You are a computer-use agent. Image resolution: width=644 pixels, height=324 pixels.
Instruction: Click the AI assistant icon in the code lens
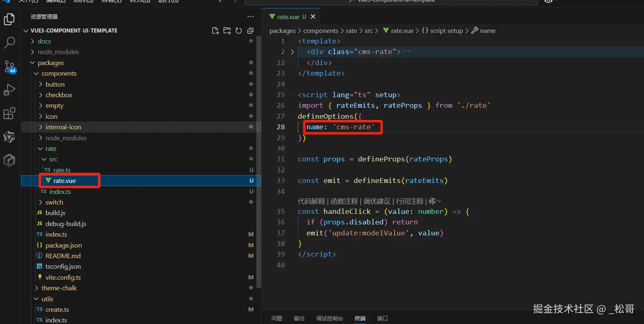pos(432,201)
